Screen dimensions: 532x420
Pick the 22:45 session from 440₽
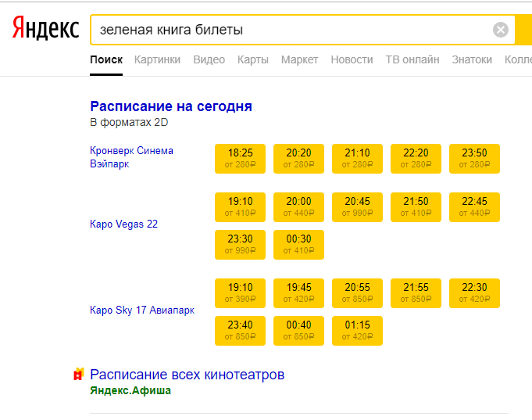475,207
